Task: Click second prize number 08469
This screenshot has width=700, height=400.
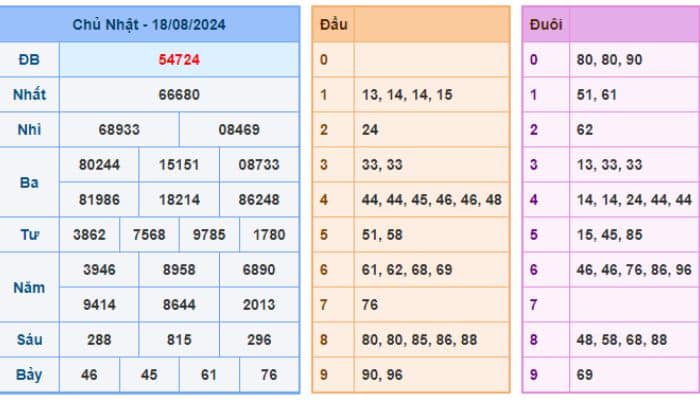Action: click(239, 130)
